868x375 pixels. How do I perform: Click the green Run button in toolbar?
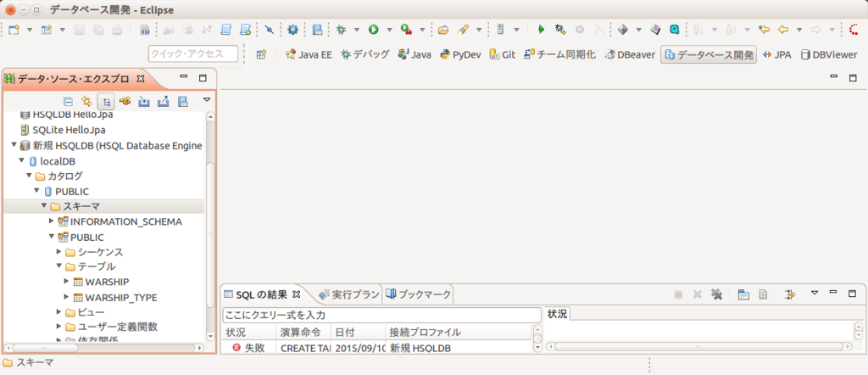point(374,30)
